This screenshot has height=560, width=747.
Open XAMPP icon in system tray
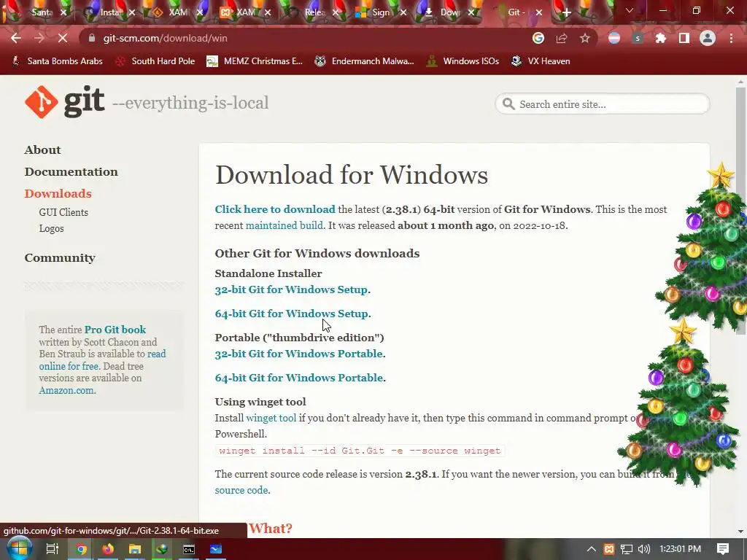(x=609, y=549)
